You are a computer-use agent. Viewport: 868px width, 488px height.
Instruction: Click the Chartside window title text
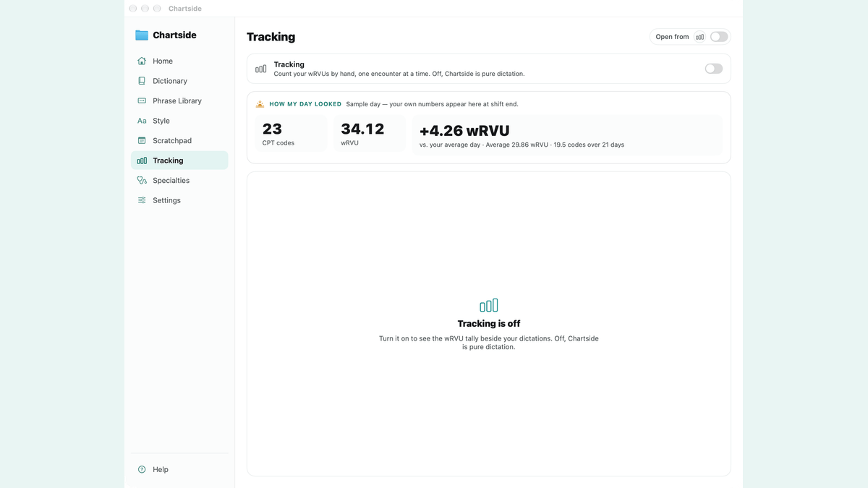click(185, 9)
